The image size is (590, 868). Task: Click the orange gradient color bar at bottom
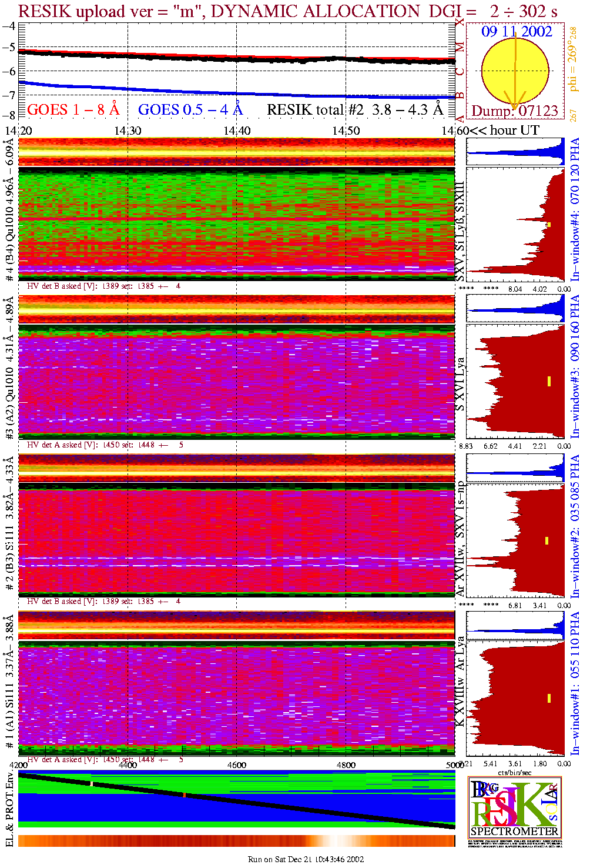(x=236, y=840)
